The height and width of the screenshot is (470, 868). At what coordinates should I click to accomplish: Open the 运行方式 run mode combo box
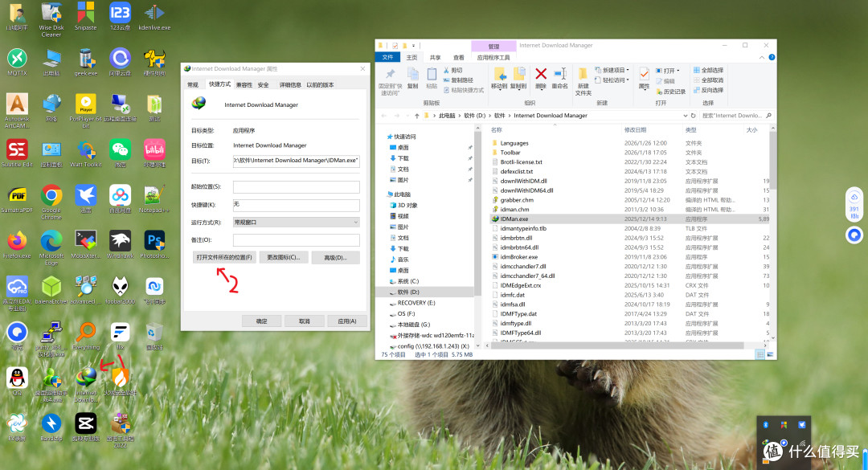pos(296,222)
